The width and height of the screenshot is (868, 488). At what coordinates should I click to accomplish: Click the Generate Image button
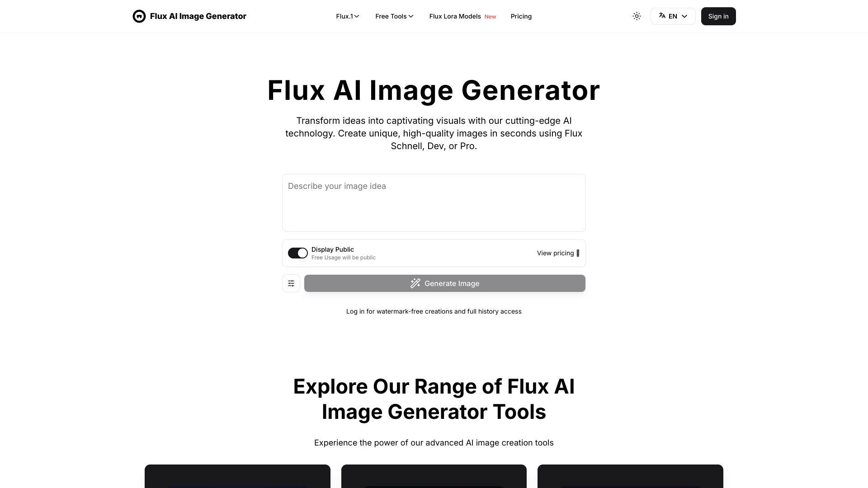tap(445, 283)
